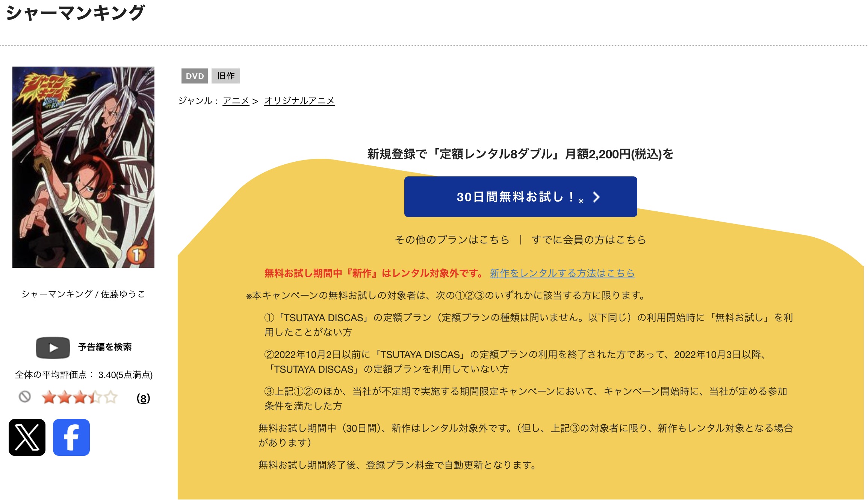Click the DVD badge
Image resolution: width=868 pixels, height=504 pixels.
pyautogui.click(x=195, y=76)
